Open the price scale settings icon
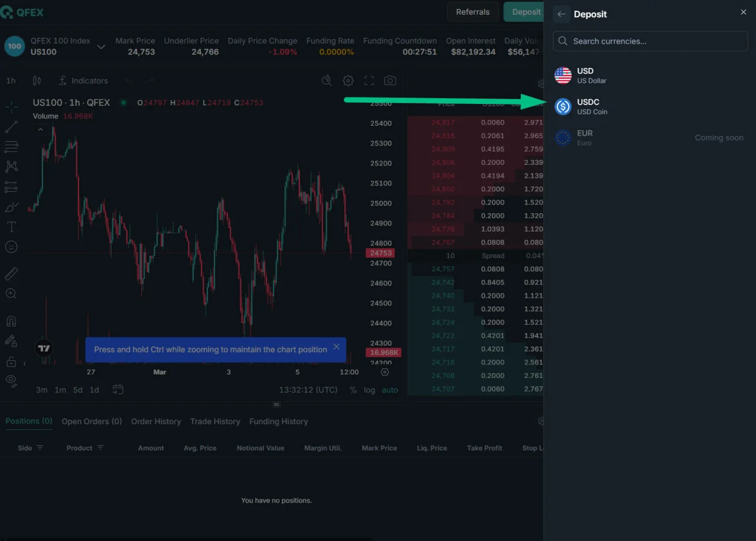The width and height of the screenshot is (756, 541). (x=385, y=372)
